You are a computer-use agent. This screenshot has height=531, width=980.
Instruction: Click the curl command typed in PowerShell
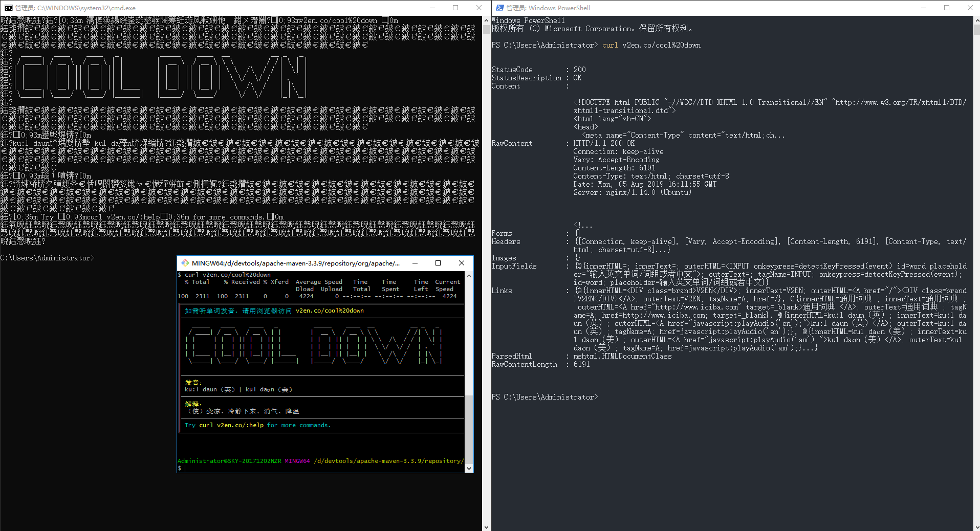coord(651,45)
